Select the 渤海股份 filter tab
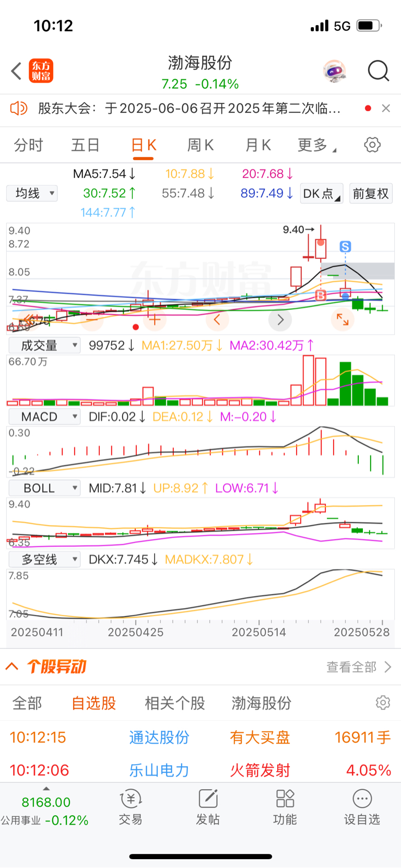 262,703
